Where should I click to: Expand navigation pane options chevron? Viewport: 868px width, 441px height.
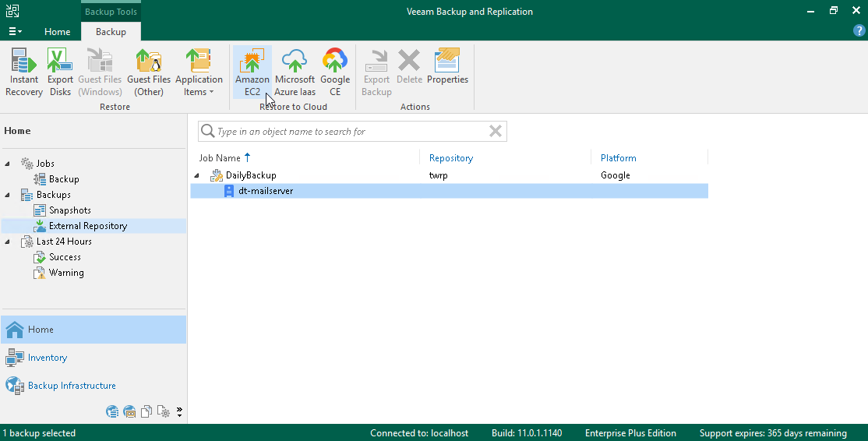click(179, 411)
